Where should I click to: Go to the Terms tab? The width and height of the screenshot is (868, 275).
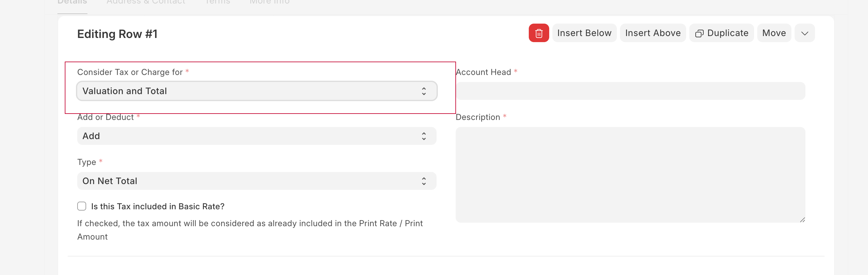point(217,3)
